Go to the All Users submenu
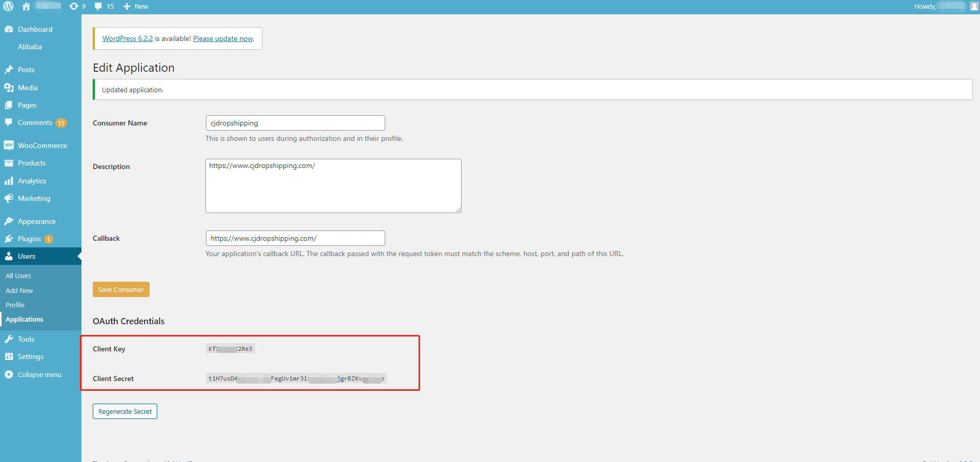 pos(18,276)
